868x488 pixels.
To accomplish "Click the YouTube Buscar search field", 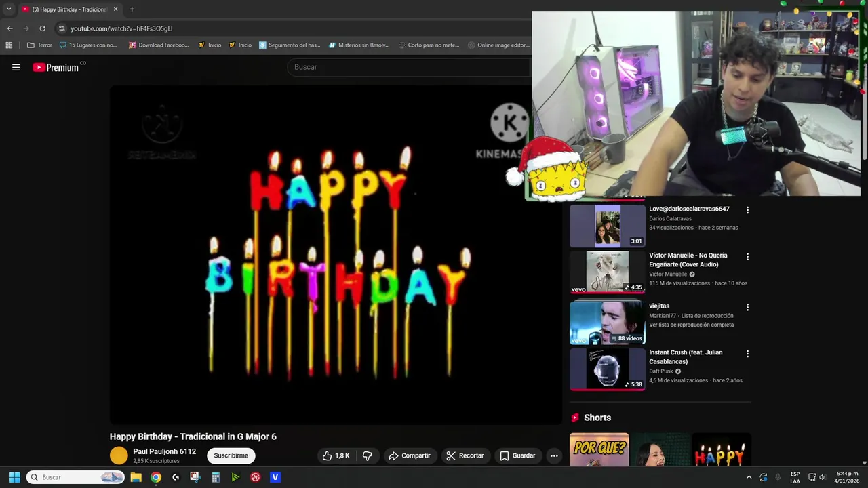I will [409, 67].
